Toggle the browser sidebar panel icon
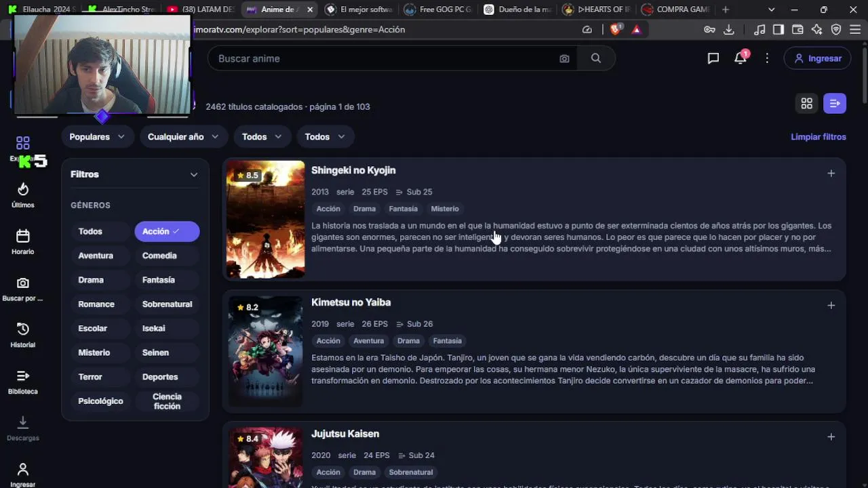868x488 pixels. coord(778,29)
